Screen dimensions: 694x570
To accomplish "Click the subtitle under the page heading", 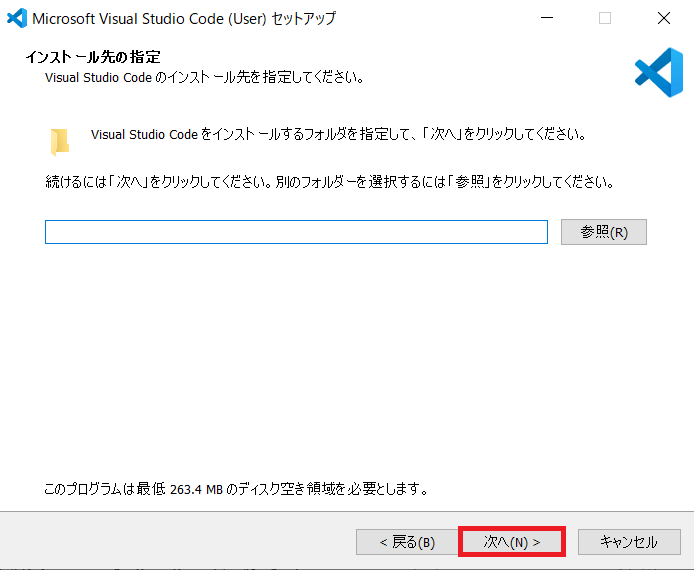I will tap(204, 77).
